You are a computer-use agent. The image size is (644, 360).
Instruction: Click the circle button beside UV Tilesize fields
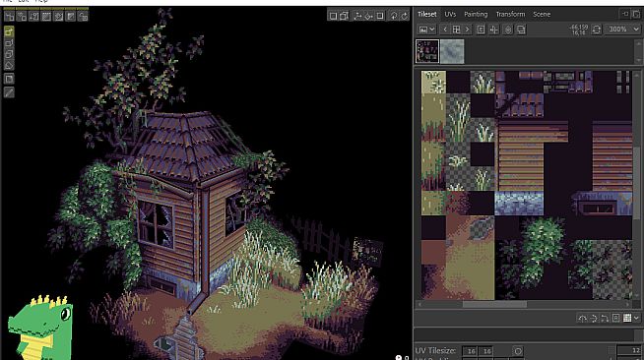click(518, 351)
